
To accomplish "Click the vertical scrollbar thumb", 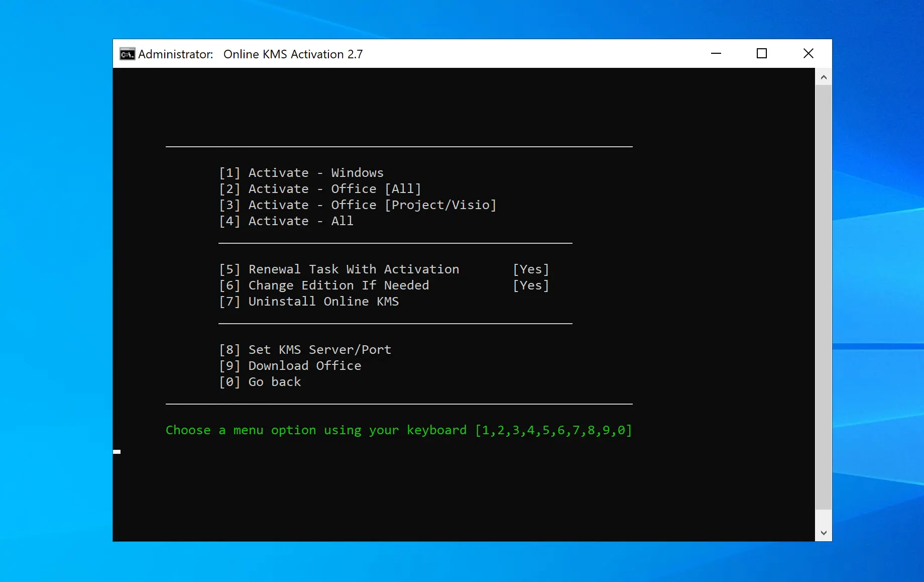I will point(824,298).
